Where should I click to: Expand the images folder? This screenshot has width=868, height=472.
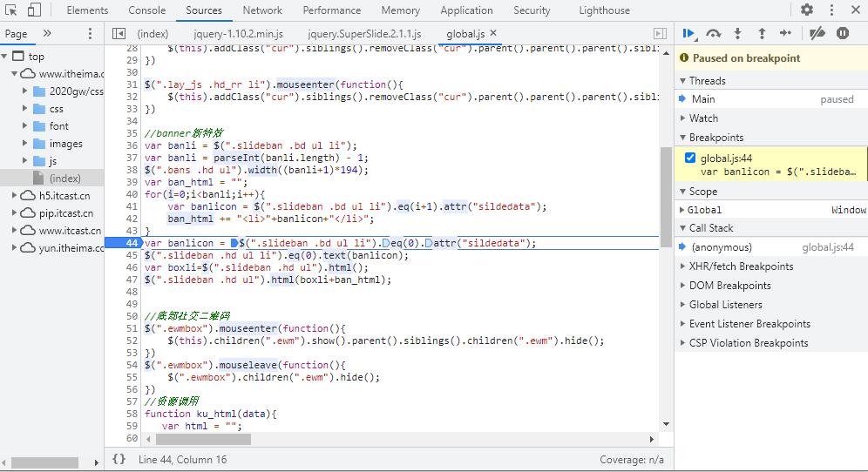[24, 144]
